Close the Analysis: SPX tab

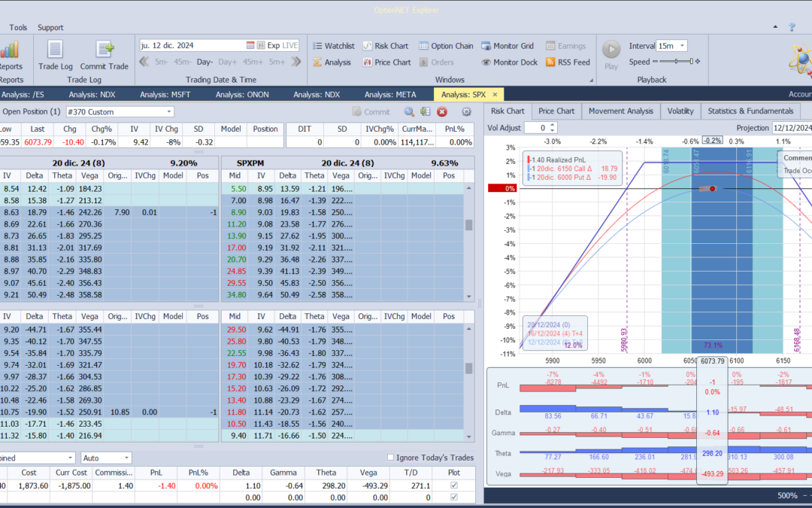point(495,94)
